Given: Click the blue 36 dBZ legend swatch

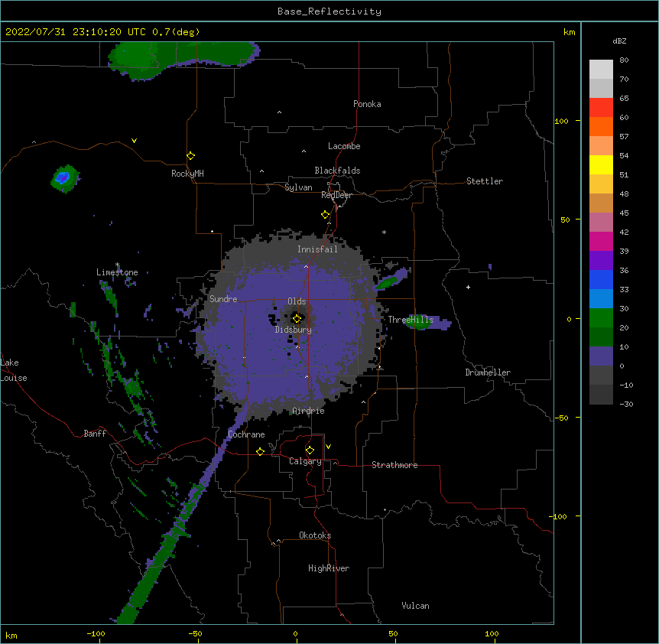Looking at the screenshot, I should point(601,279).
